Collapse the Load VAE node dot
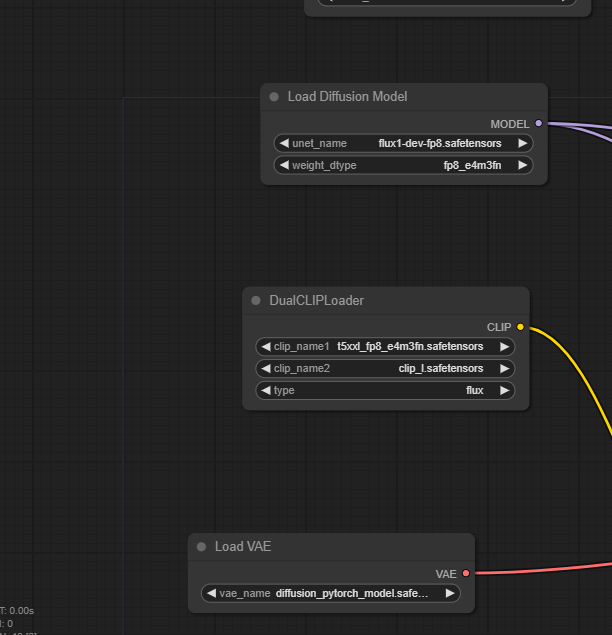Screen dimensions: 612x635 [201, 547]
